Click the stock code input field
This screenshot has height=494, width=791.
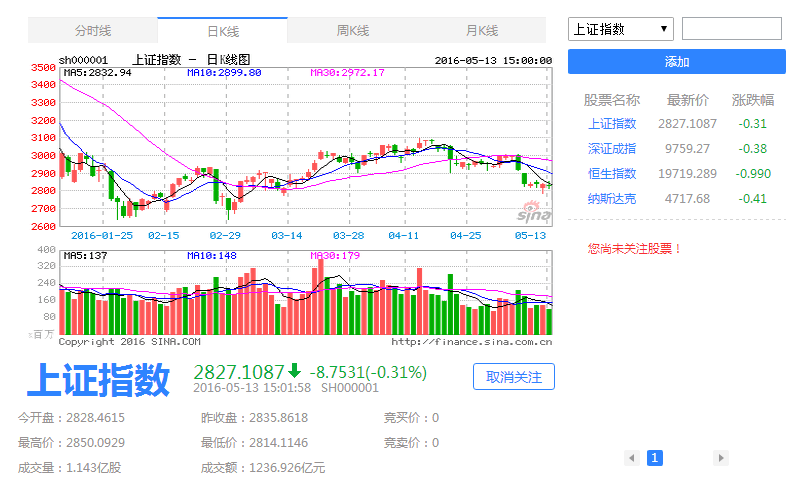[x=730, y=29]
